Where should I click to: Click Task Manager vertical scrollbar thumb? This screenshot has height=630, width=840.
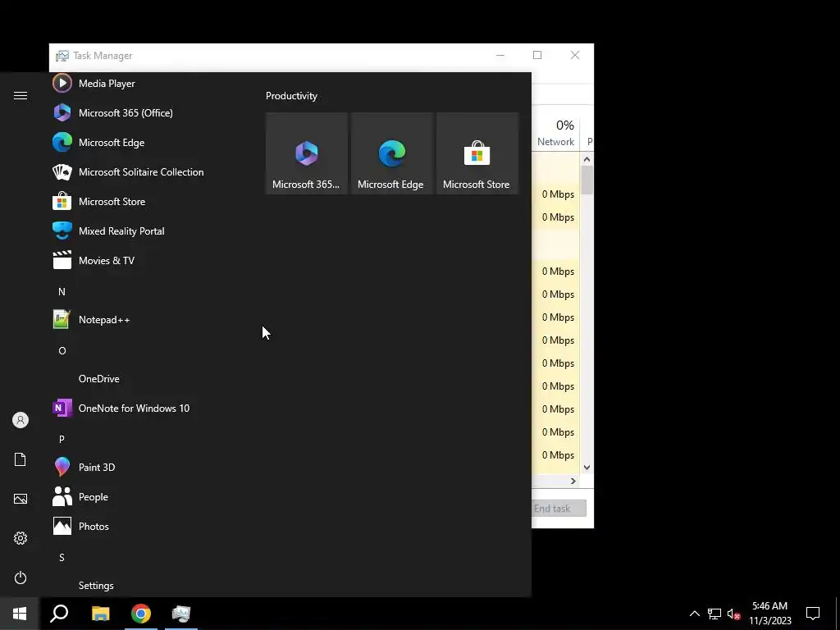[587, 180]
